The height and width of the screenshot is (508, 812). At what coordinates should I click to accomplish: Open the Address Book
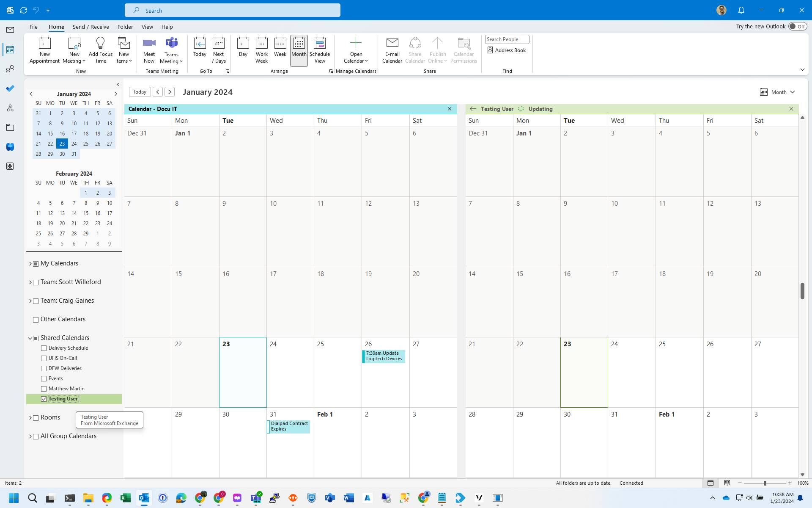pos(506,50)
